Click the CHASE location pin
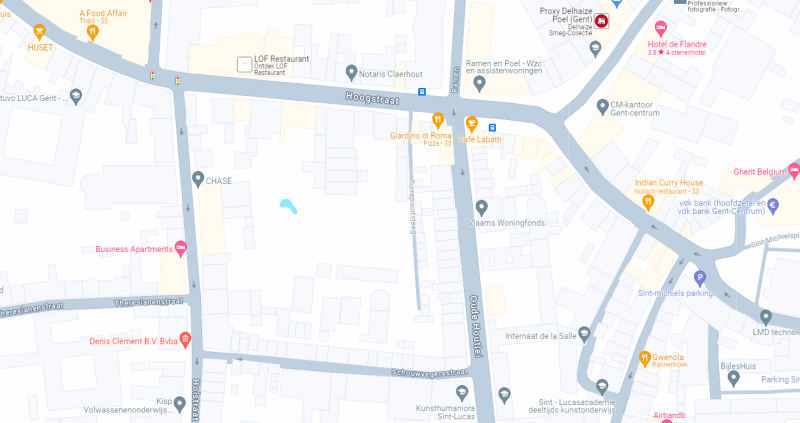 [198, 179]
